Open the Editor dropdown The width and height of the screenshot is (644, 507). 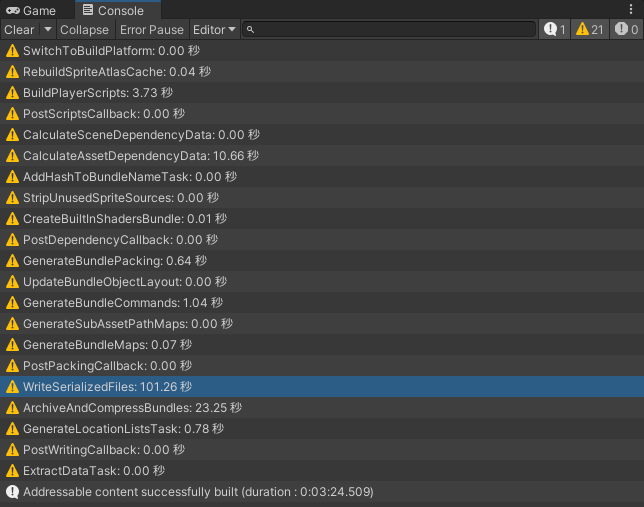214,30
